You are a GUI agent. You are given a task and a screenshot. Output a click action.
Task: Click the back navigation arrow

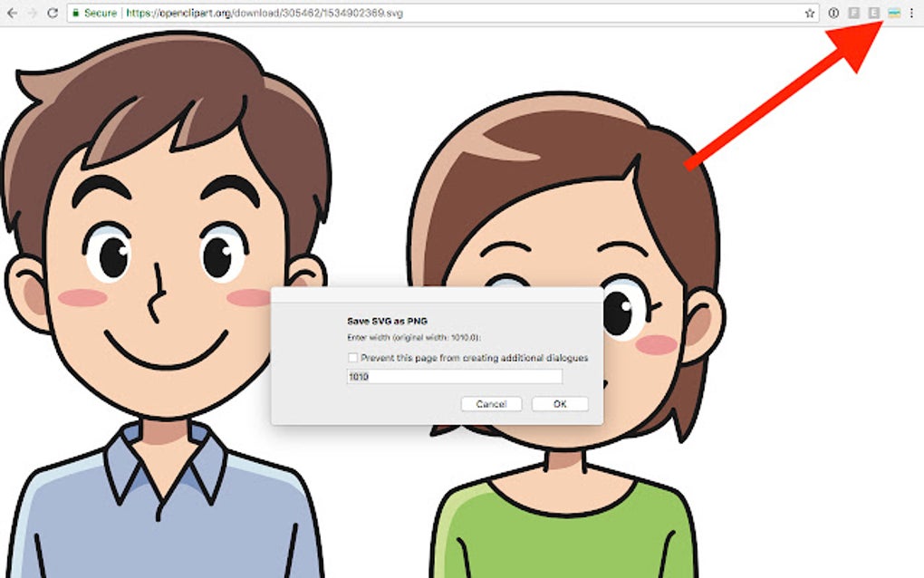pyautogui.click(x=13, y=14)
